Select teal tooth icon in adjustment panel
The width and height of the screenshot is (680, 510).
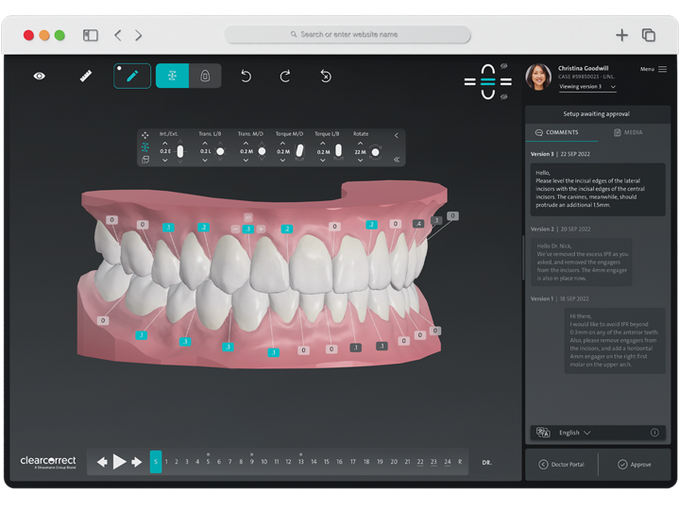click(145, 147)
